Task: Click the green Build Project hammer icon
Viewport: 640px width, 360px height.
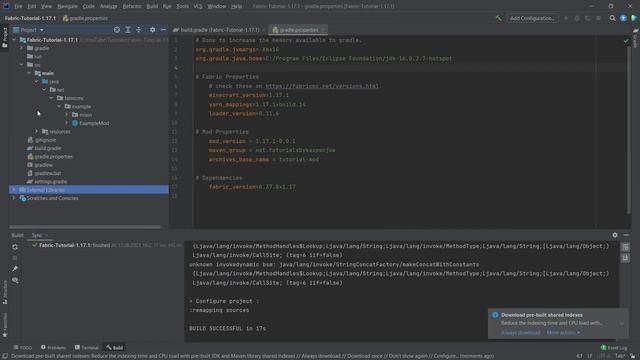Action: 498,18
